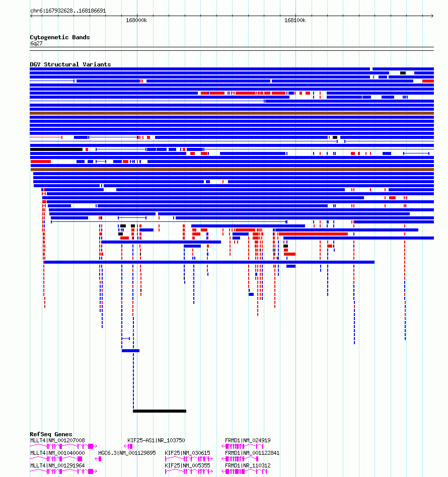This screenshot has width=448, height=477.
Task: Click the small black variant block near top right
Action: (x=403, y=73)
